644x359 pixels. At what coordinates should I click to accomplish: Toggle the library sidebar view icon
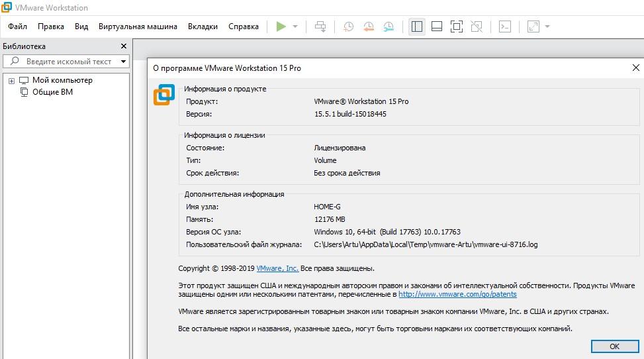417,26
